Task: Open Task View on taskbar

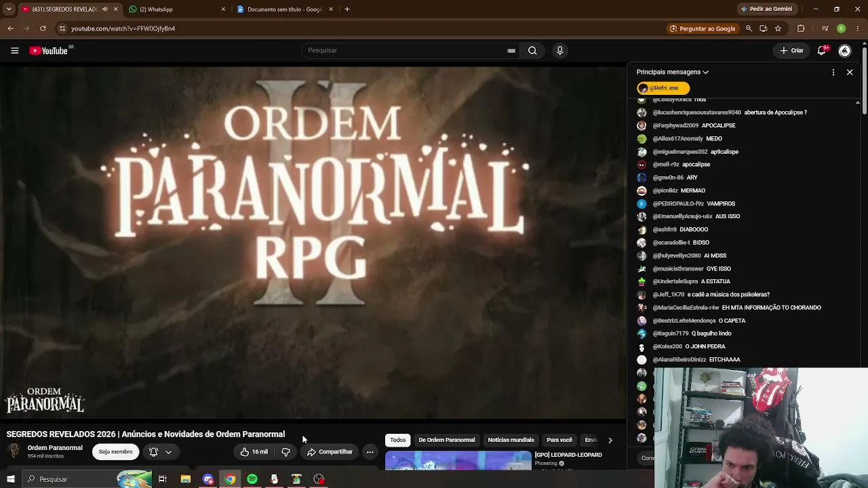Action: 163,479
